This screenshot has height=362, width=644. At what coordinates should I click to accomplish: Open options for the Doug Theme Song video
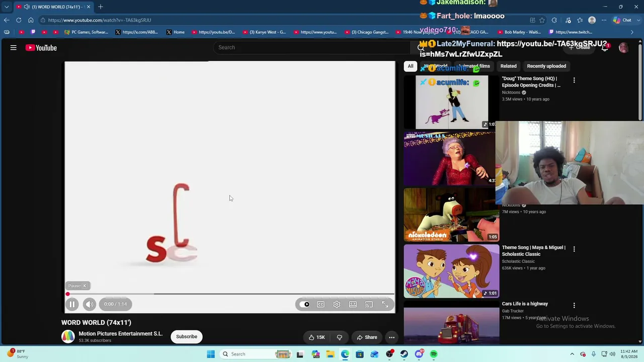(574, 80)
